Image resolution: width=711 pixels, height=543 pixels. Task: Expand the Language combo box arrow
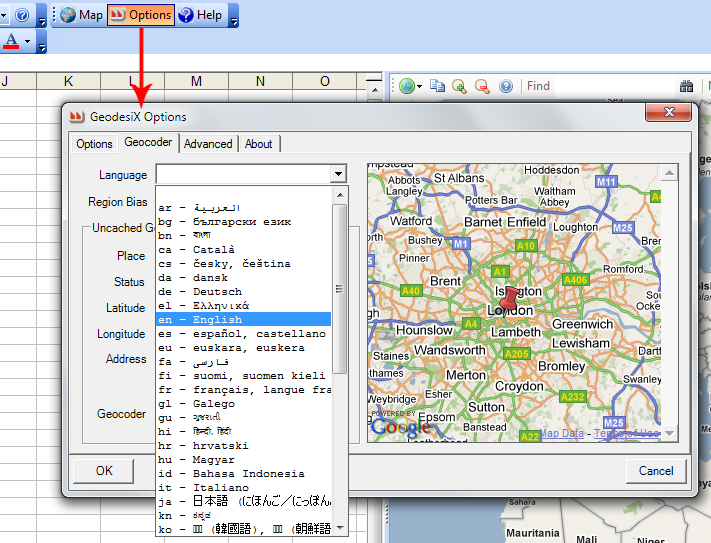pyautogui.click(x=338, y=175)
